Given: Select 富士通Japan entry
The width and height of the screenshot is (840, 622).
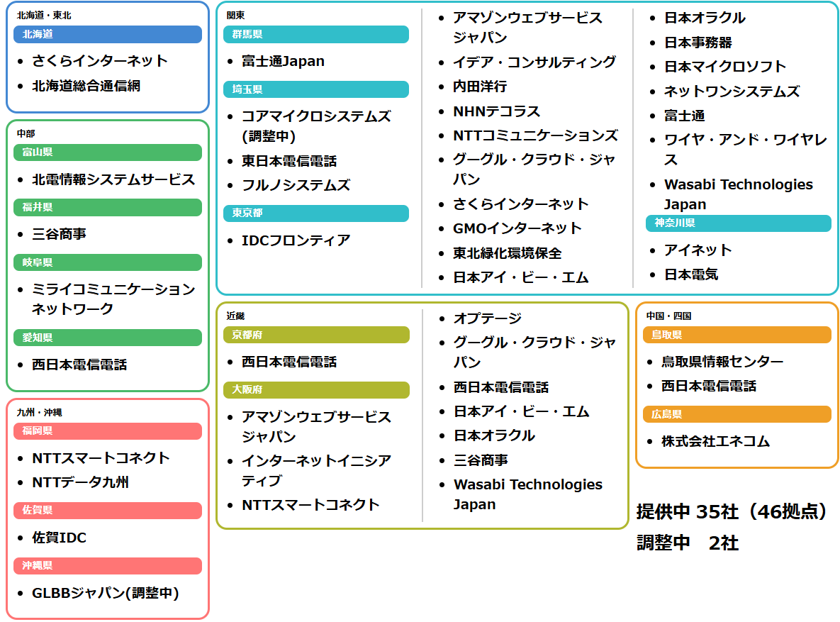Looking at the screenshot, I should point(283,62).
